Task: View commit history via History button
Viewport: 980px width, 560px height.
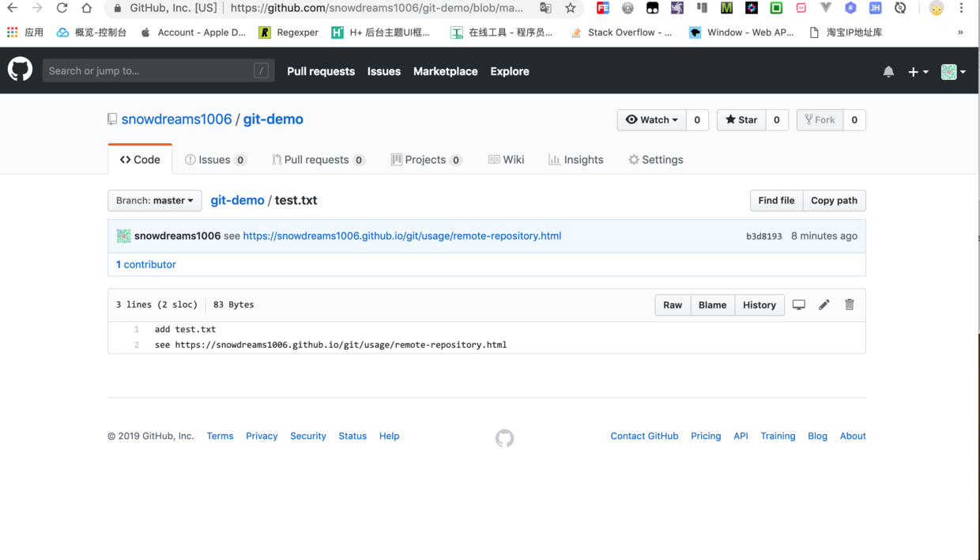Action: (x=759, y=305)
